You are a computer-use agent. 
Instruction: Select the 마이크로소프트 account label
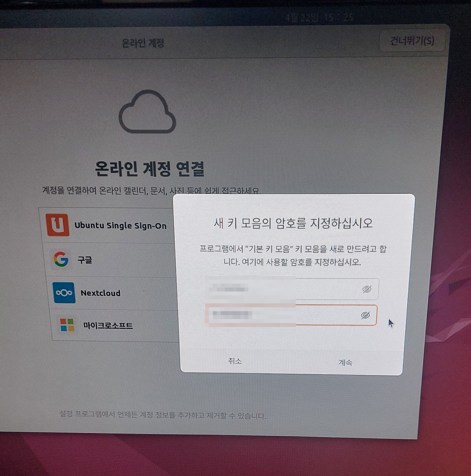pyautogui.click(x=108, y=326)
